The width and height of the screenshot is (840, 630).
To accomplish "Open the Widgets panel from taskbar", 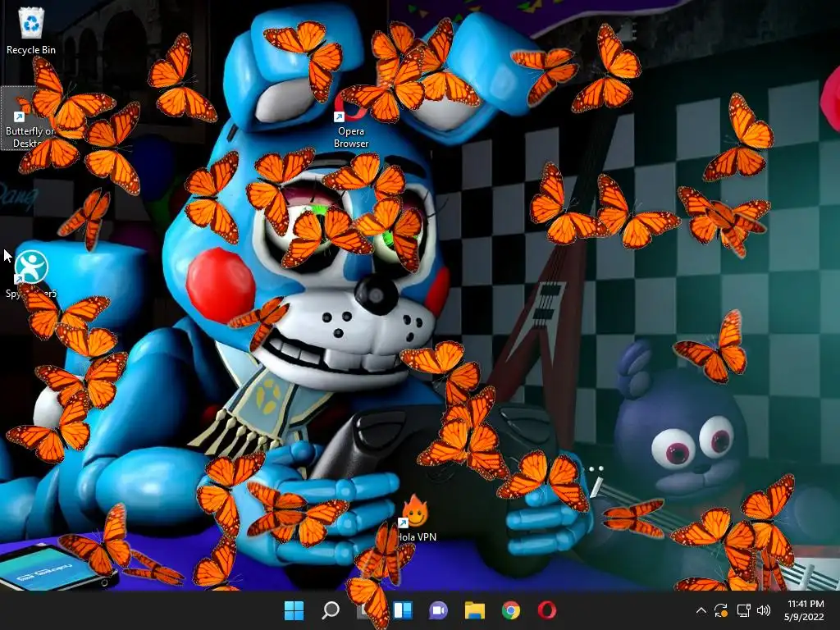I will [x=403, y=610].
